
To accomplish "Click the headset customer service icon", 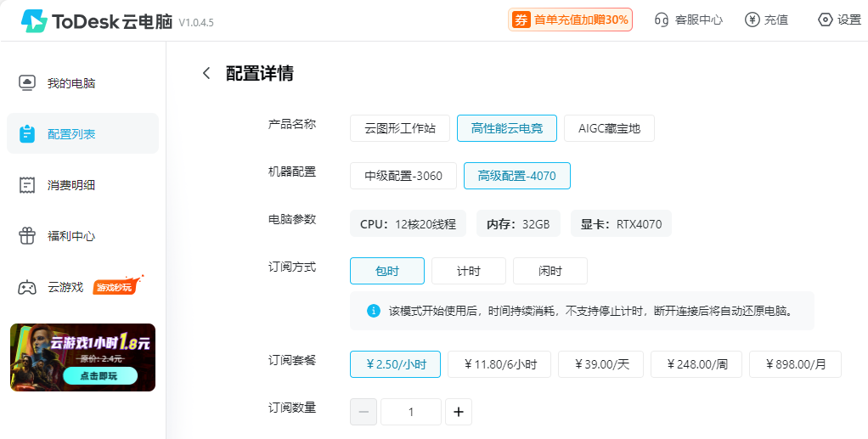I will tap(662, 20).
